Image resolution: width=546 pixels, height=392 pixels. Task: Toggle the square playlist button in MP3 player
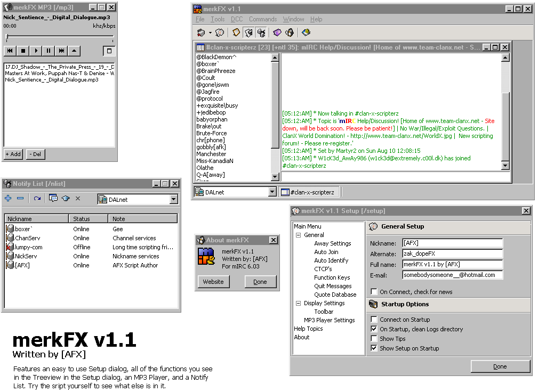tap(109, 51)
